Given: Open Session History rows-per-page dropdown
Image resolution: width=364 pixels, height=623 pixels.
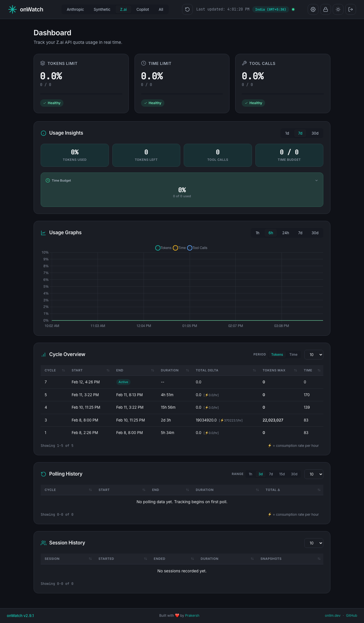Looking at the screenshot, I should point(314,543).
